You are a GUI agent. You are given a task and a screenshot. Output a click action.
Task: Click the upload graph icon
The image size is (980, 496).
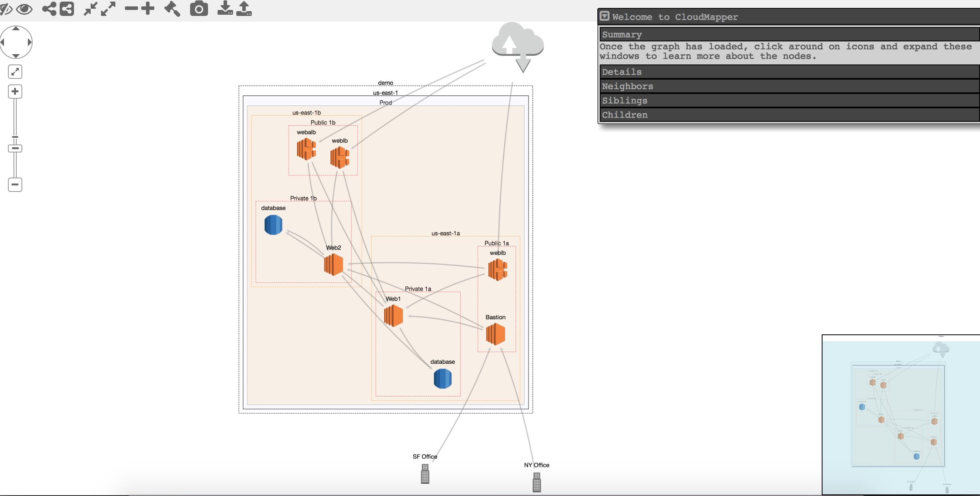(x=244, y=9)
